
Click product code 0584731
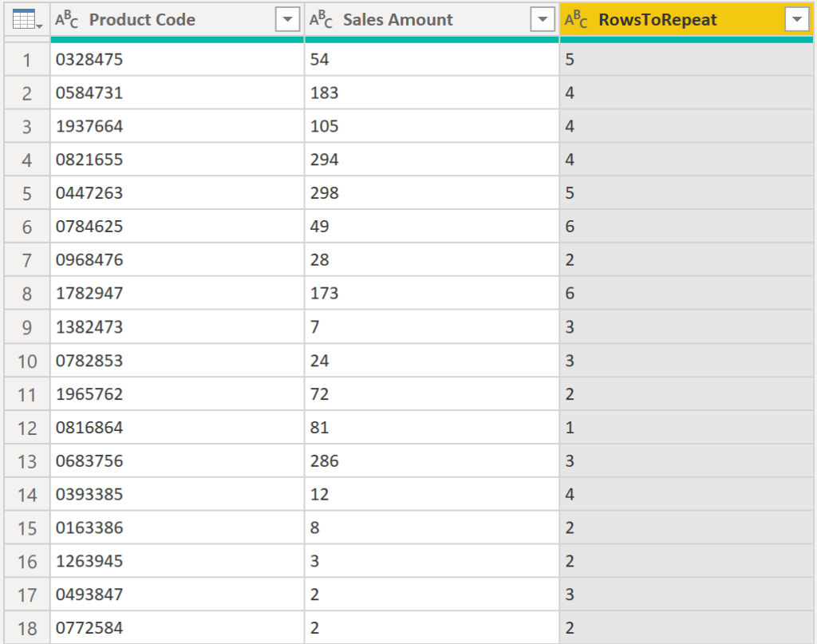89,93
